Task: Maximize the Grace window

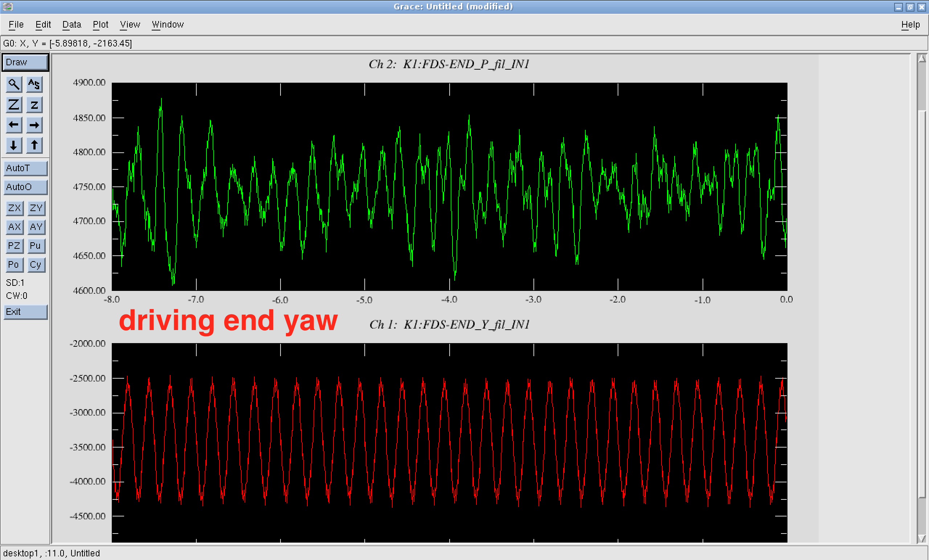Action: coord(910,7)
